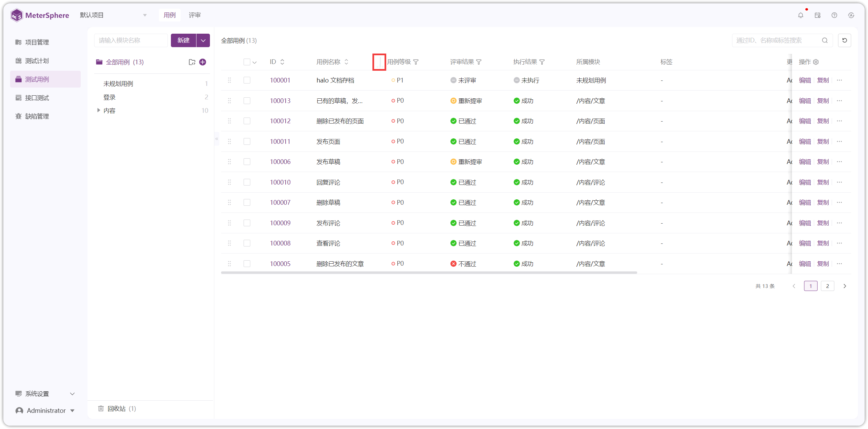Open the notifications bell icon
868x429 pixels.
pyautogui.click(x=801, y=15)
